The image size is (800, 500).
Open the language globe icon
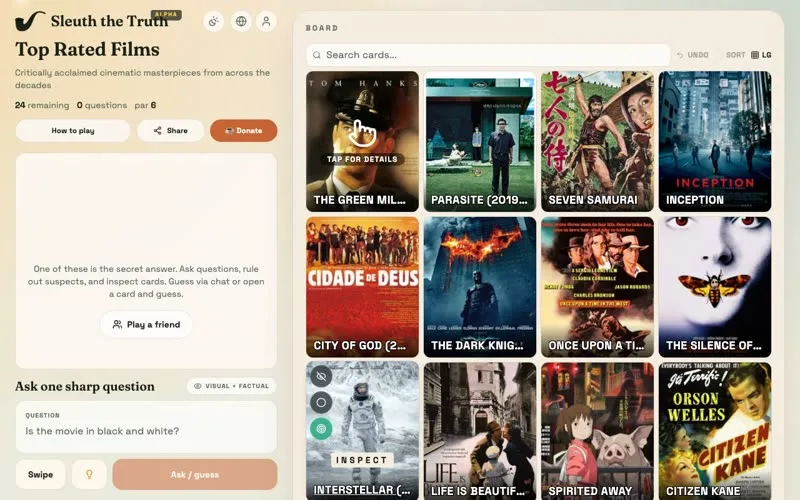(x=241, y=21)
